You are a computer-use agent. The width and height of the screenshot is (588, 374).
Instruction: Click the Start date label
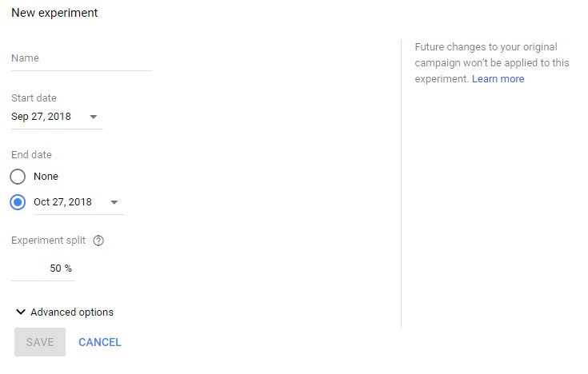tap(34, 98)
